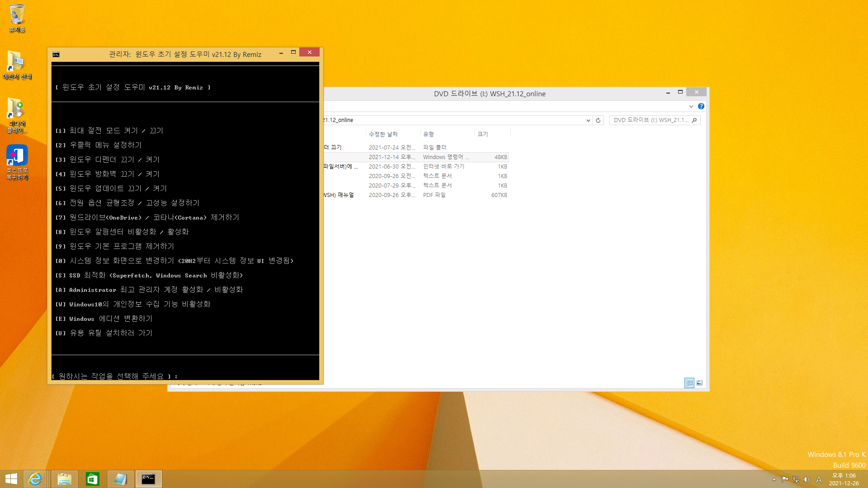Open the Media Player desktop shortcut
This screenshot has width=868, height=488.
point(17,116)
